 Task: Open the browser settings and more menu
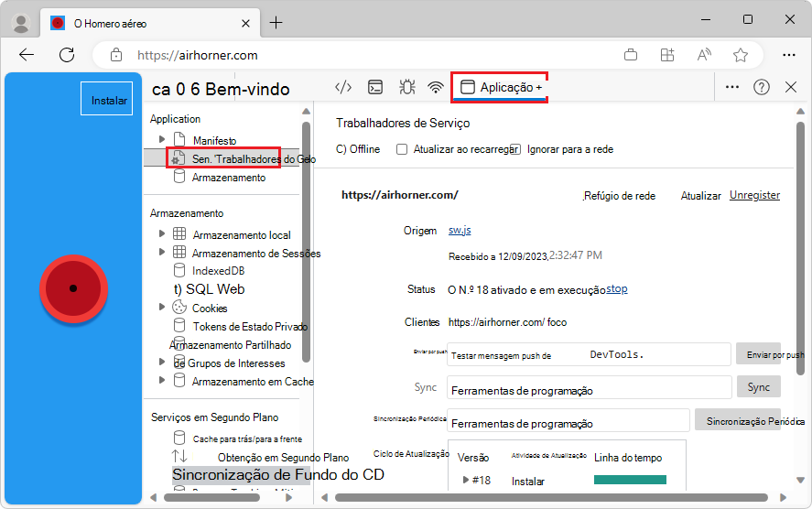click(x=789, y=55)
